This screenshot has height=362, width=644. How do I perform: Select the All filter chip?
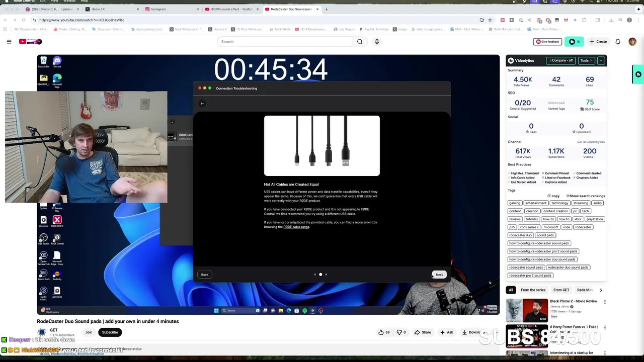pos(511,290)
